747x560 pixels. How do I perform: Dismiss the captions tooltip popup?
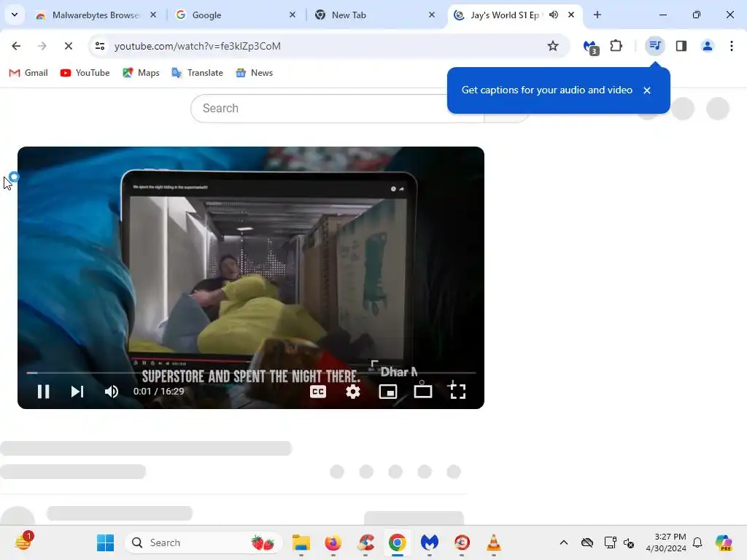click(646, 90)
